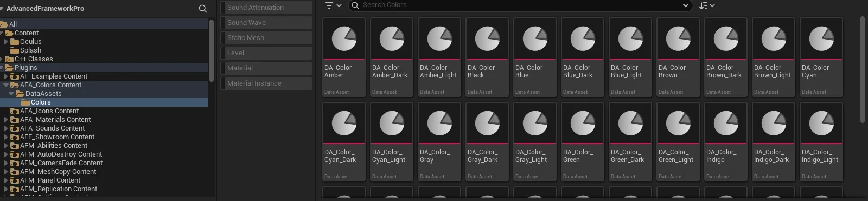
Task: Select the Colors folder
Action: pyautogui.click(x=104, y=102)
